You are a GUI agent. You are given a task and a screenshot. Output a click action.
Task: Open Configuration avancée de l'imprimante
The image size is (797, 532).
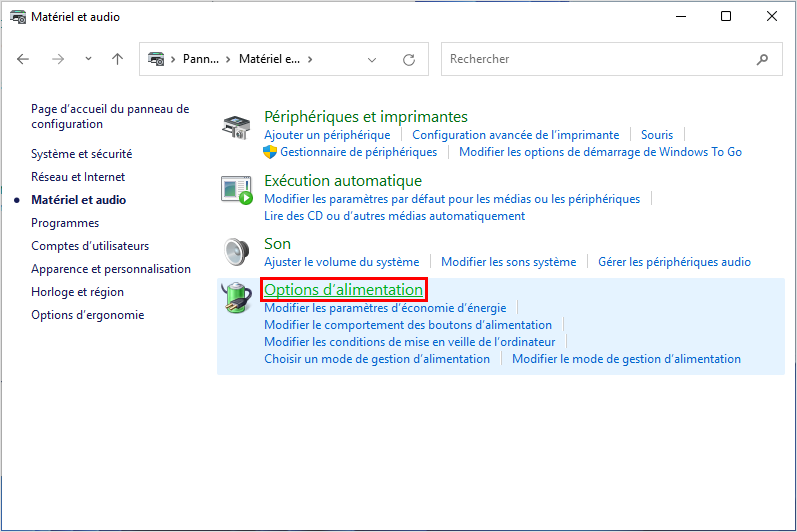(x=515, y=135)
